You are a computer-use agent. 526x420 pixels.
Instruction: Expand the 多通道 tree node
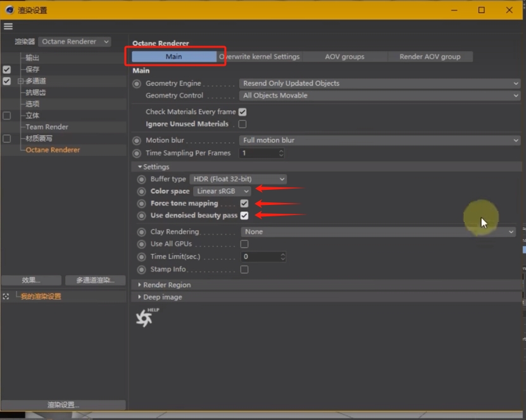(20, 81)
